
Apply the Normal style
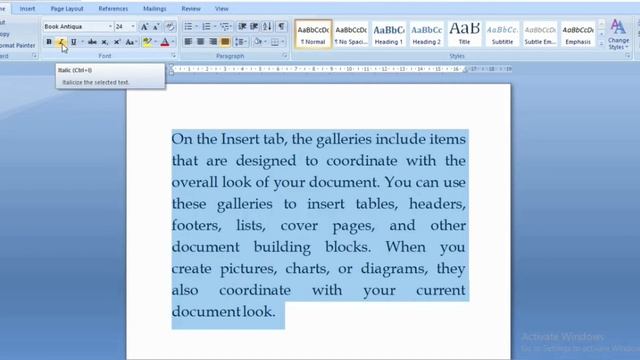[x=313, y=34]
